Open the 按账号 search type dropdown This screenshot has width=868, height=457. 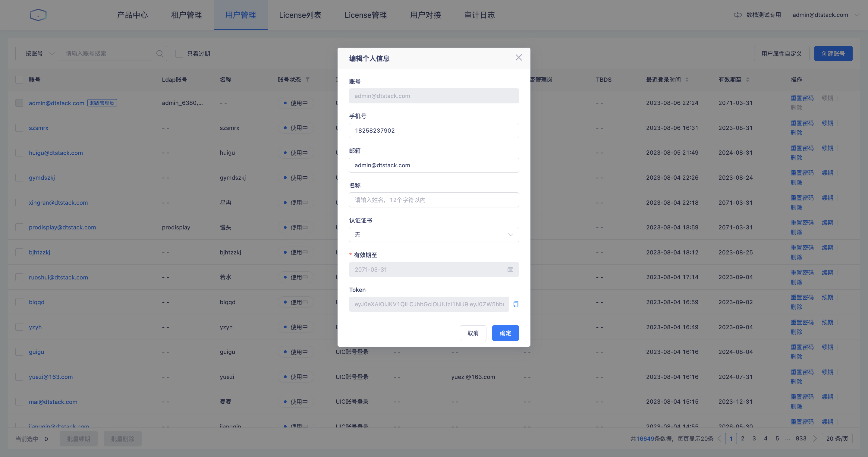(38, 54)
